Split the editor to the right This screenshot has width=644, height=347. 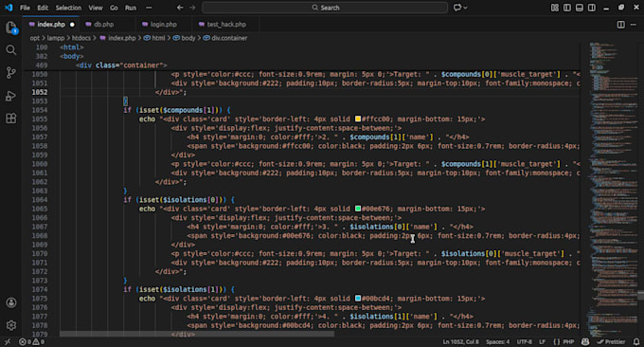pyautogui.click(x=621, y=25)
